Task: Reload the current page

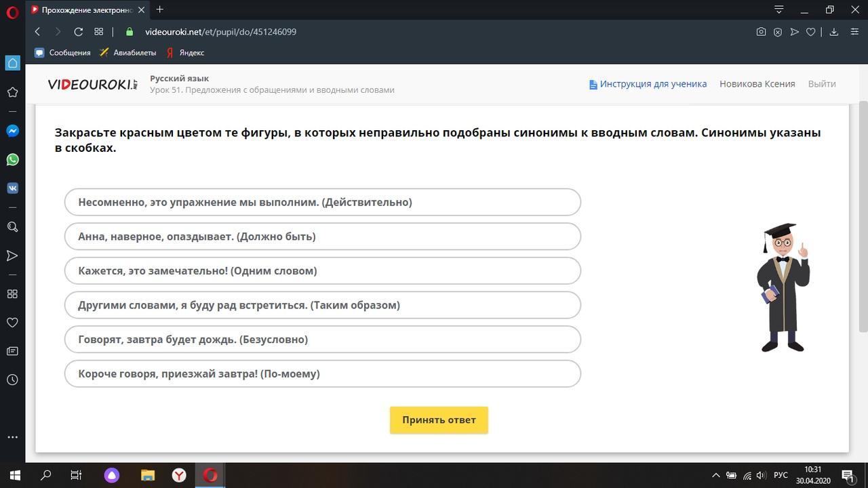Action: (x=78, y=32)
